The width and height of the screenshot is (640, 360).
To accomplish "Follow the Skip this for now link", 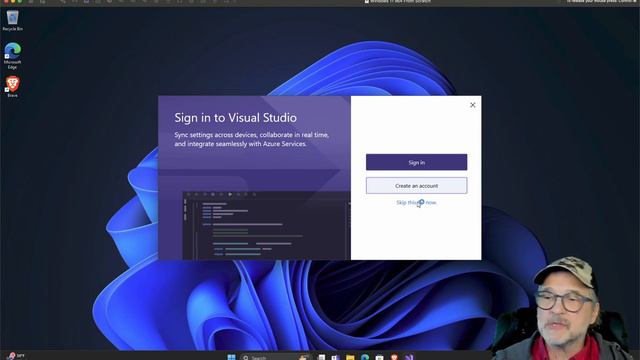I will point(416,202).
